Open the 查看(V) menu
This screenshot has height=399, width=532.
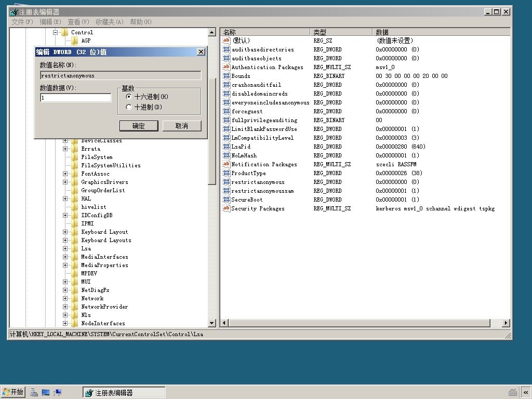[78, 22]
